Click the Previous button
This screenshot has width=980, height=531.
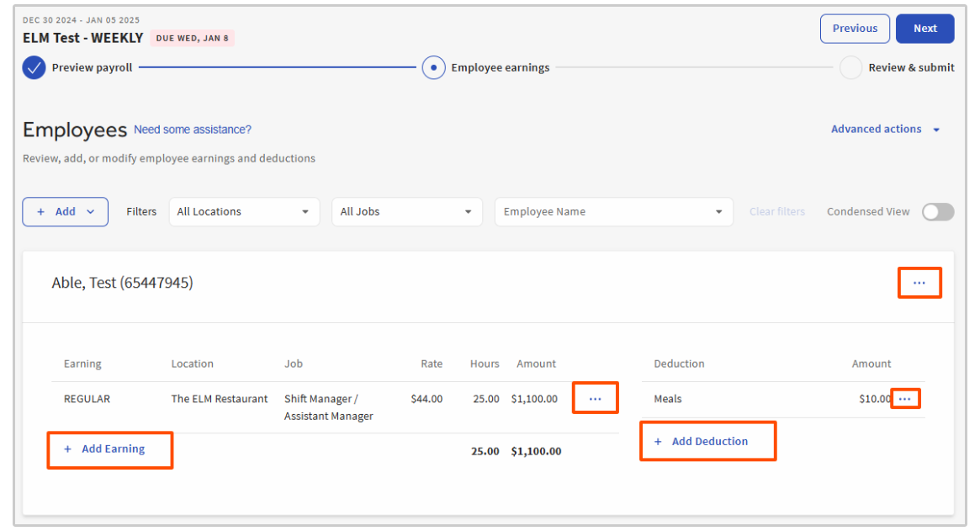click(x=855, y=29)
